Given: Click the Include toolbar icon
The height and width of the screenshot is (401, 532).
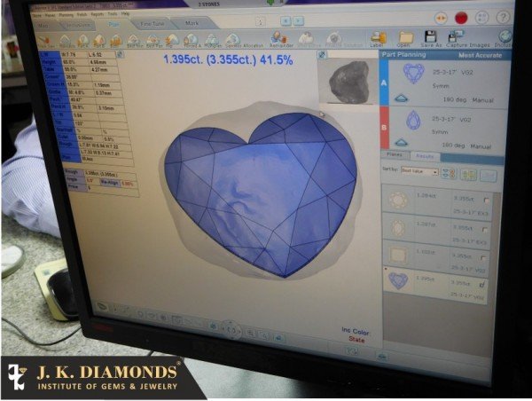Looking at the screenshot, I should click(505, 38).
